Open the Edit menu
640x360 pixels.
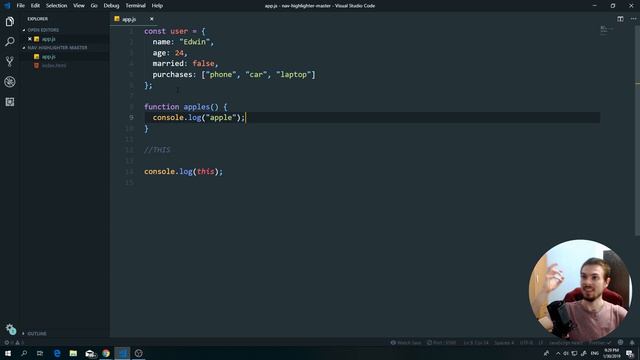click(35, 6)
